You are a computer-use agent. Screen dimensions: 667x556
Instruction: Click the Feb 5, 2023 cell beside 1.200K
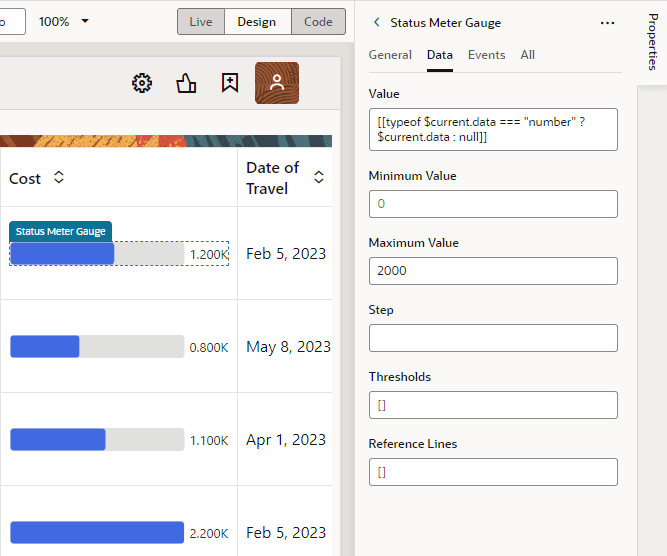click(x=286, y=254)
